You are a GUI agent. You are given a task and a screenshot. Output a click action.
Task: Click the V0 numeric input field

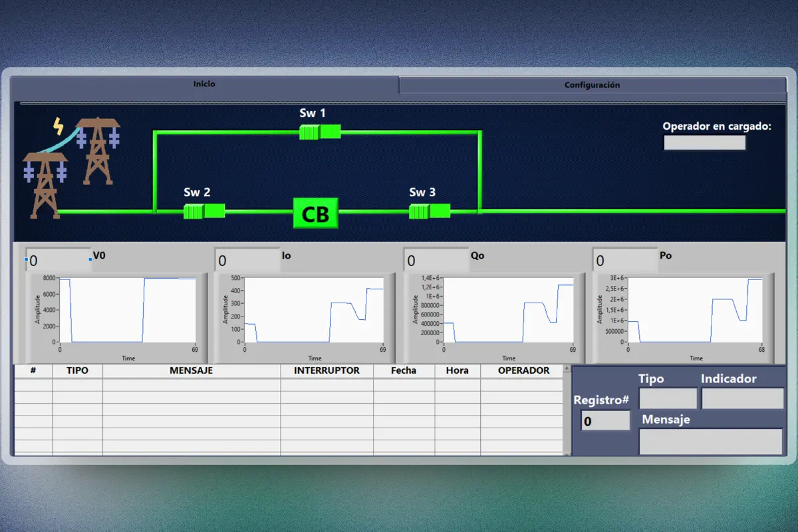tap(57, 260)
